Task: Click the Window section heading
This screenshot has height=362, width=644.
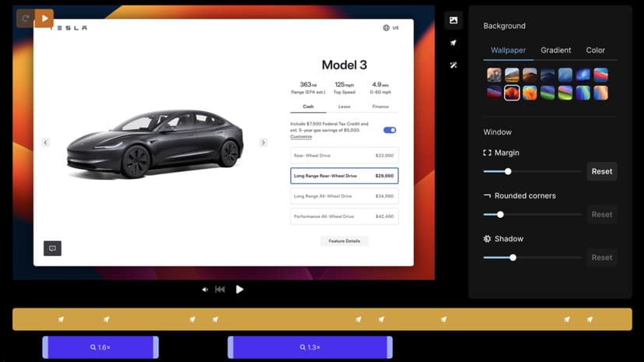Action: click(497, 132)
